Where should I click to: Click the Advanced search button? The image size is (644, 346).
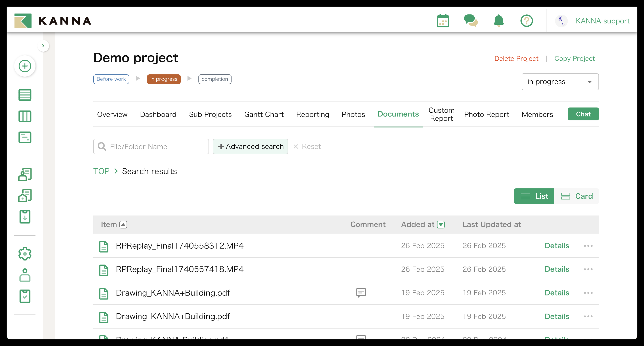251,147
